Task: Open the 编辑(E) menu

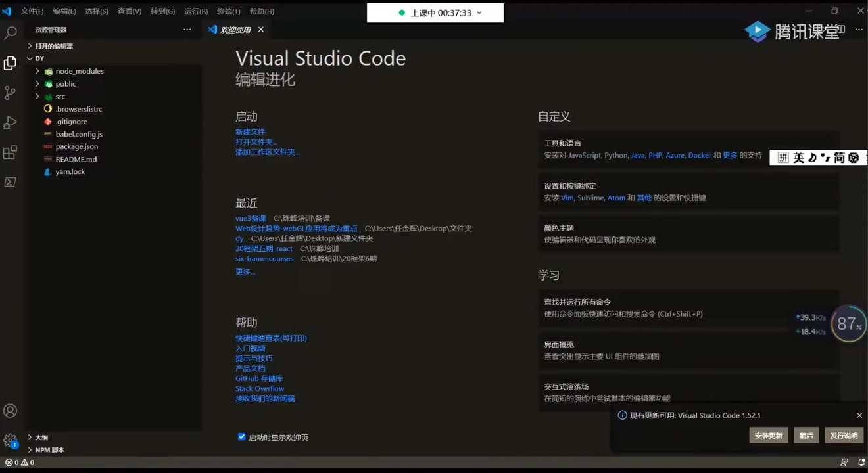Action: point(64,11)
